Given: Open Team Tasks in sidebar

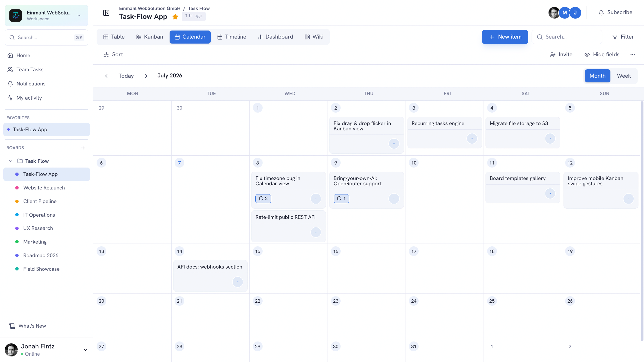Looking at the screenshot, I should tap(46, 70).
